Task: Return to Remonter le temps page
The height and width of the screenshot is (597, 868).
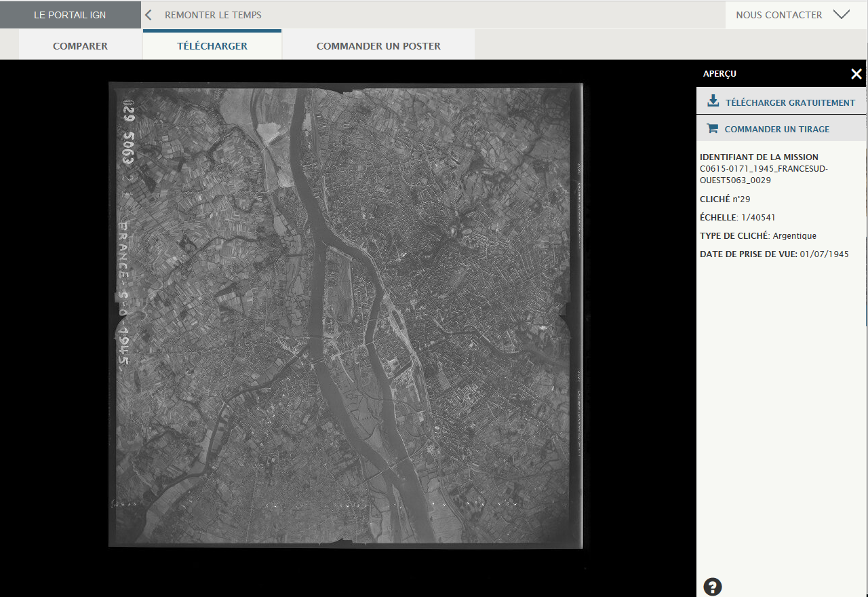Action: tap(213, 15)
